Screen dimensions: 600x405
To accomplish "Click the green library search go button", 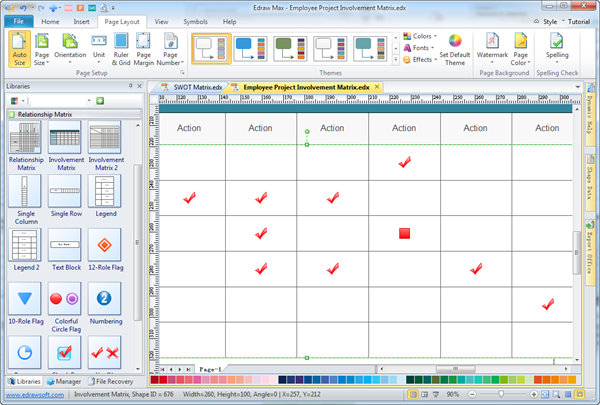I will click(100, 101).
